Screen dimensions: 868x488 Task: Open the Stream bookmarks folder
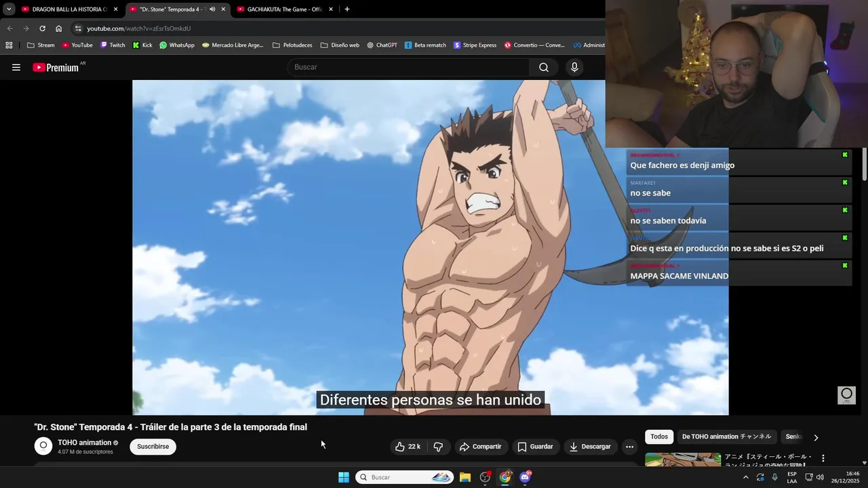tap(41, 45)
